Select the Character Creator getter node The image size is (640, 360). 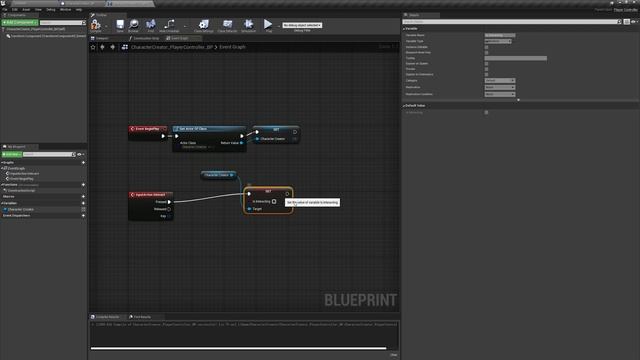pos(218,175)
